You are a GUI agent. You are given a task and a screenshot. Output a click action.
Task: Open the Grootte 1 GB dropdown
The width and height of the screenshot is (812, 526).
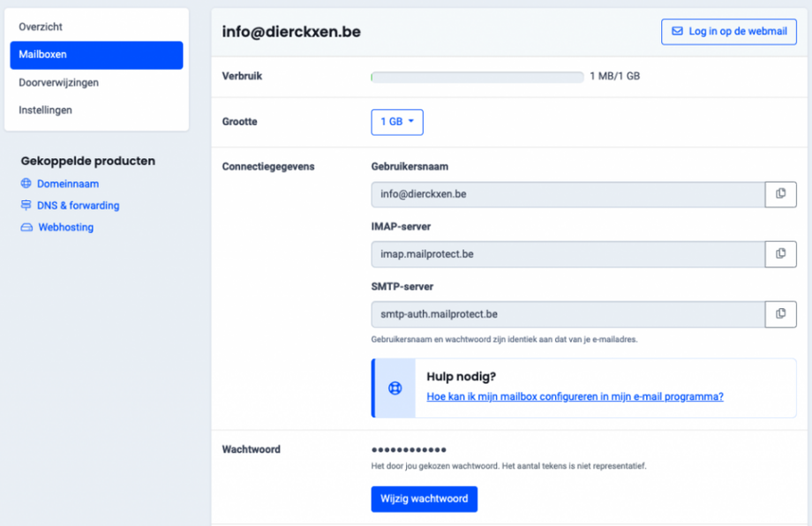(397, 122)
